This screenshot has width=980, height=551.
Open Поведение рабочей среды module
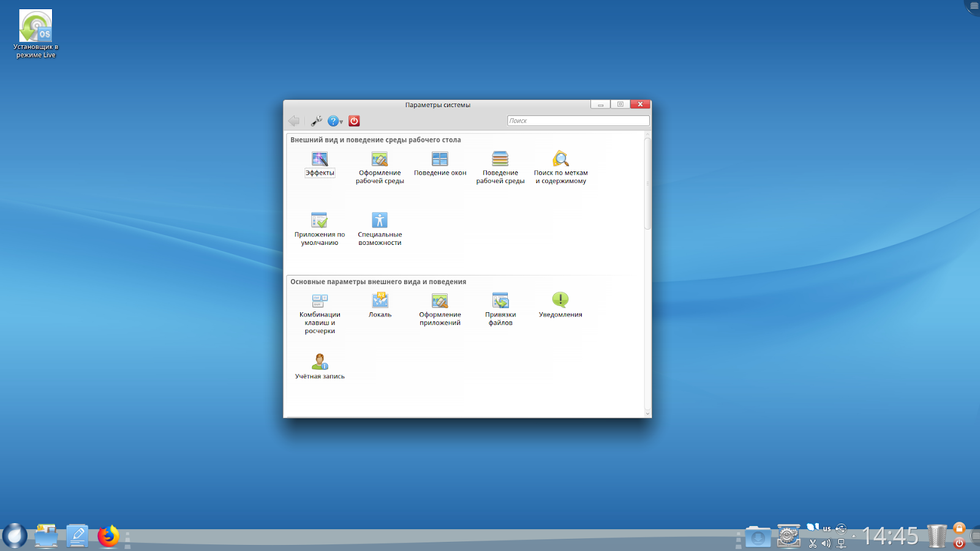[x=500, y=168]
